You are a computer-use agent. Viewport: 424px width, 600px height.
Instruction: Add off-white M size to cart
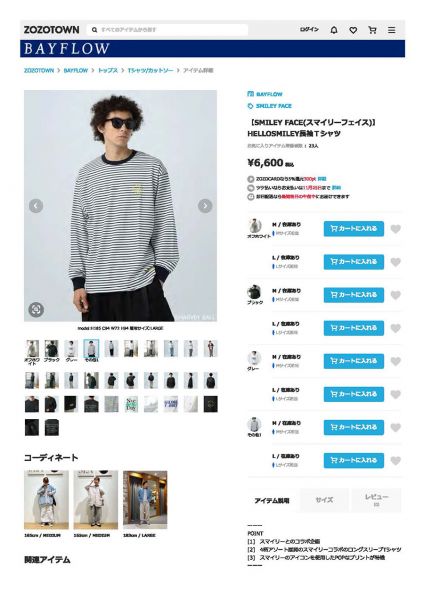354,229
